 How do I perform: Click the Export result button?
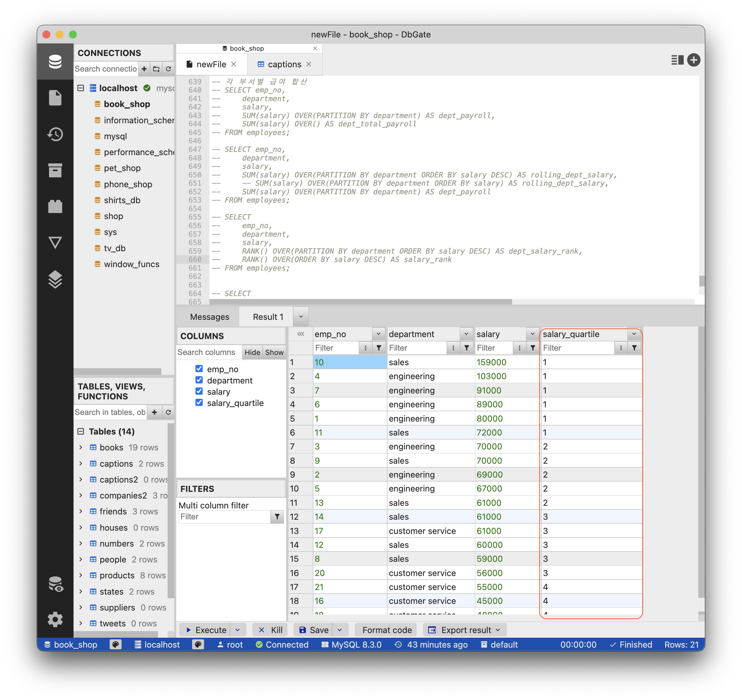pos(465,630)
